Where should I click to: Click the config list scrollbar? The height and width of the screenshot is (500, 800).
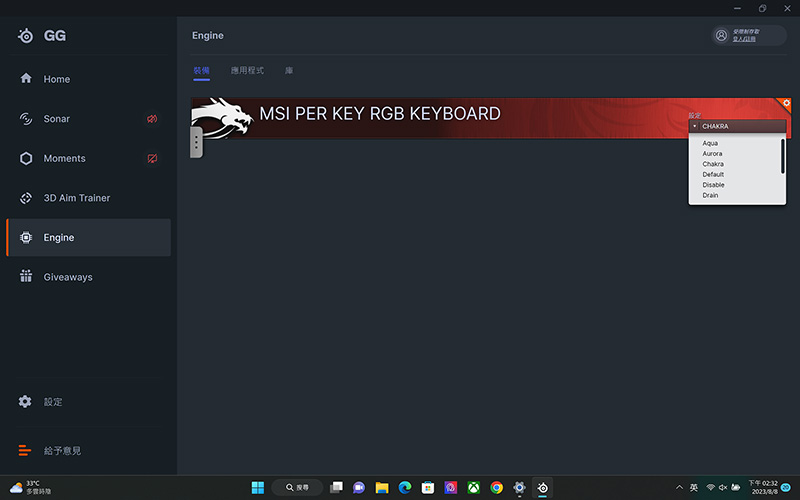pyautogui.click(x=783, y=156)
